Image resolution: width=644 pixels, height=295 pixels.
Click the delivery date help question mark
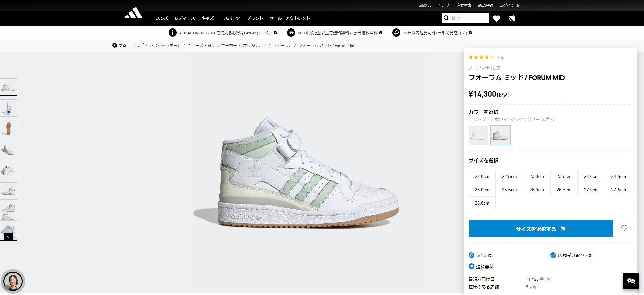pyautogui.click(x=549, y=279)
